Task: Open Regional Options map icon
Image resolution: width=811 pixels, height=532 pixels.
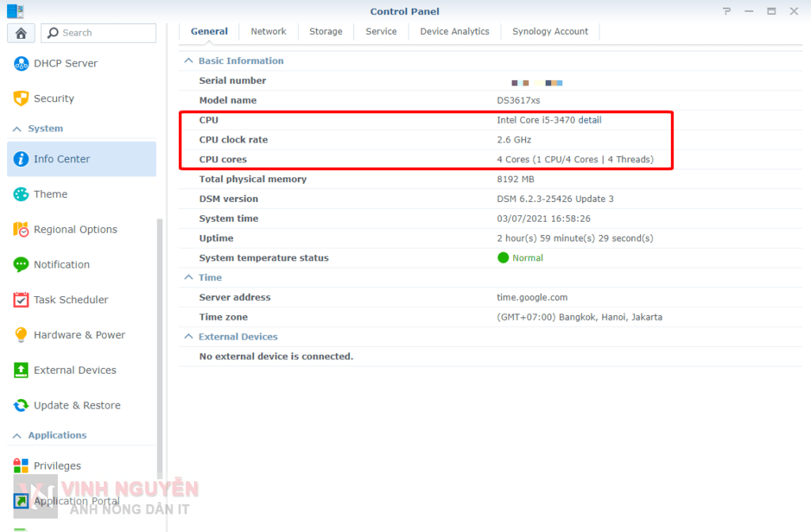Action: click(21, 230)
